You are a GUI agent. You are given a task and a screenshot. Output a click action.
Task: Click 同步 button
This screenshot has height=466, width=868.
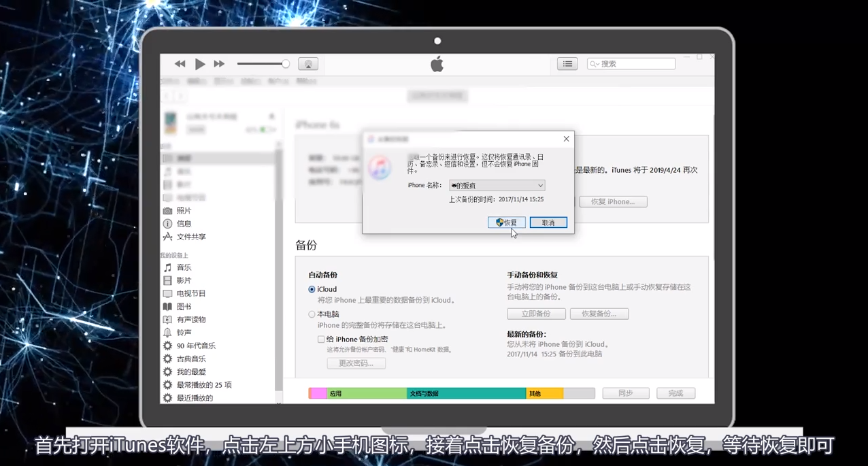click(626, 393)
